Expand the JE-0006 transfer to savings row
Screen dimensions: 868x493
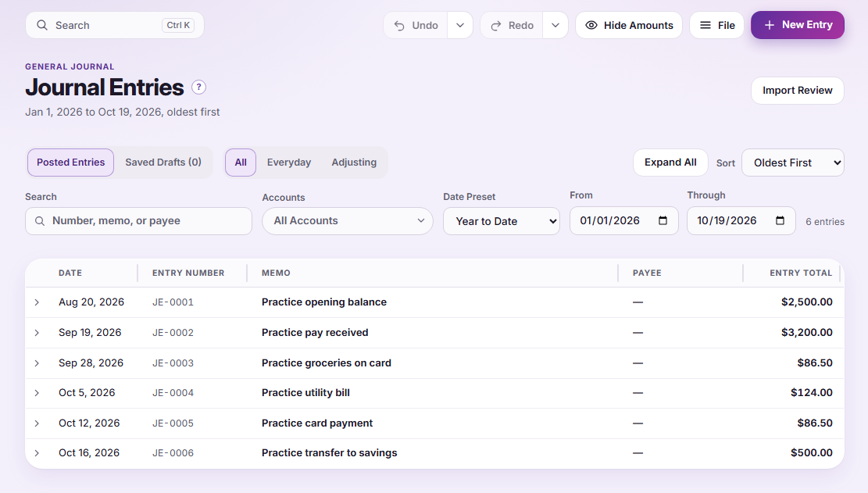point(37,453)
